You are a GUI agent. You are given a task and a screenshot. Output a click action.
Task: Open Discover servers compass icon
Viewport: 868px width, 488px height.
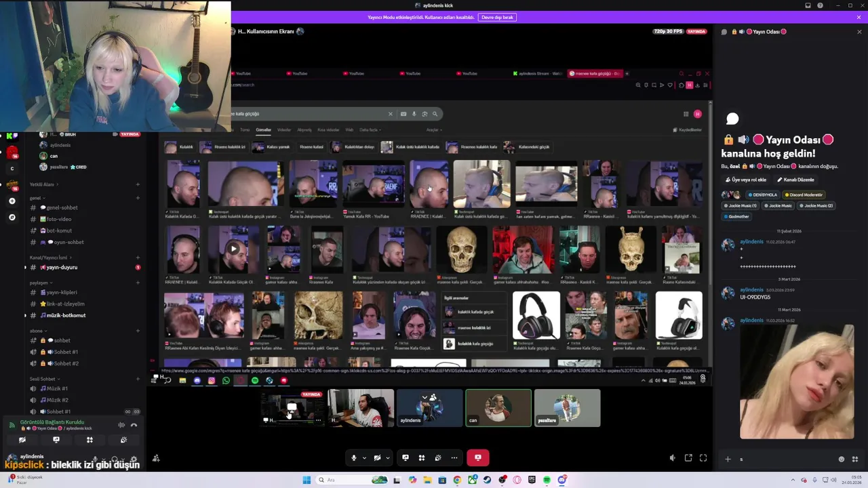tap(12, 217)
